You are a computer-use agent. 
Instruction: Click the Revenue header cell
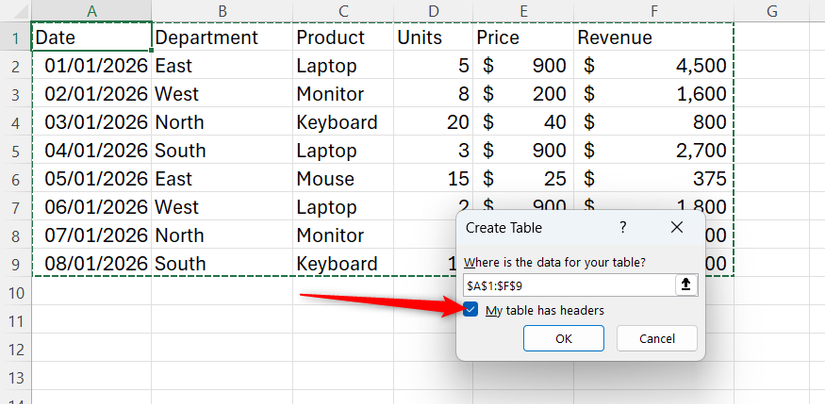tap(654, 38)
